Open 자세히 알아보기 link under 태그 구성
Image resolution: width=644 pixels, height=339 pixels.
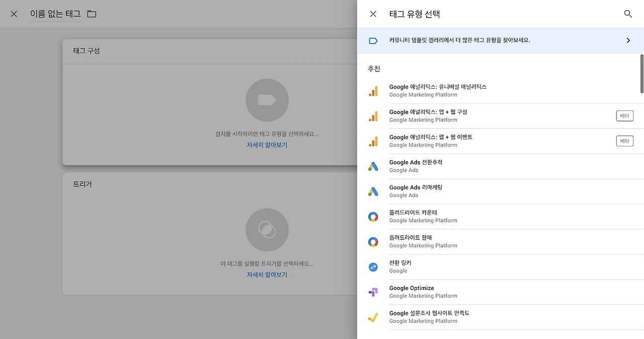point(267,145)
